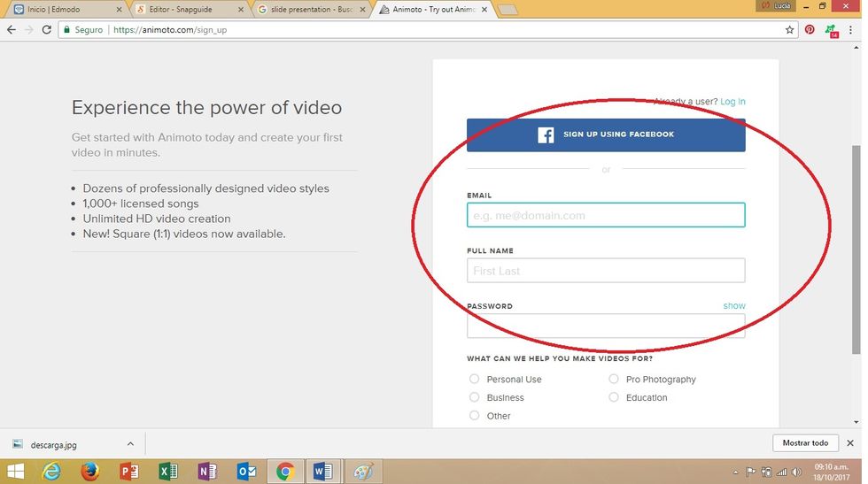Click Mostrar todo downloads button
868x484 pixels.
tap(805, 443)
